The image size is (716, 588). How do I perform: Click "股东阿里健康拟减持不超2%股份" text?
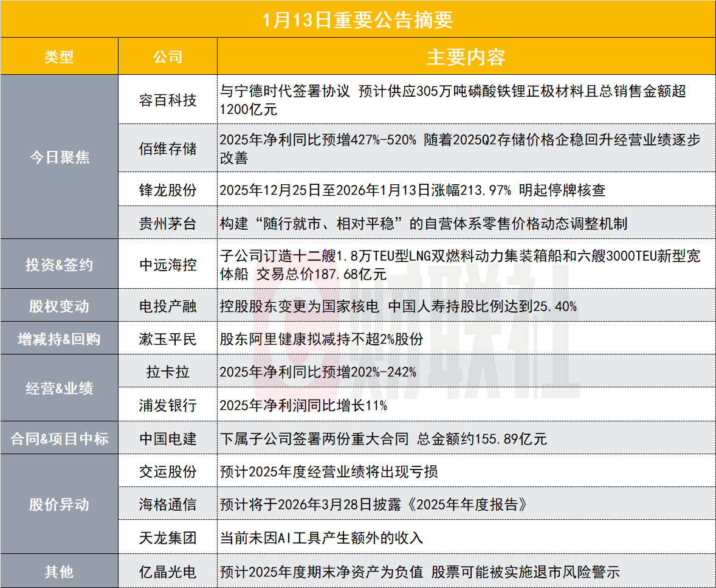click(x=322, y=339)
